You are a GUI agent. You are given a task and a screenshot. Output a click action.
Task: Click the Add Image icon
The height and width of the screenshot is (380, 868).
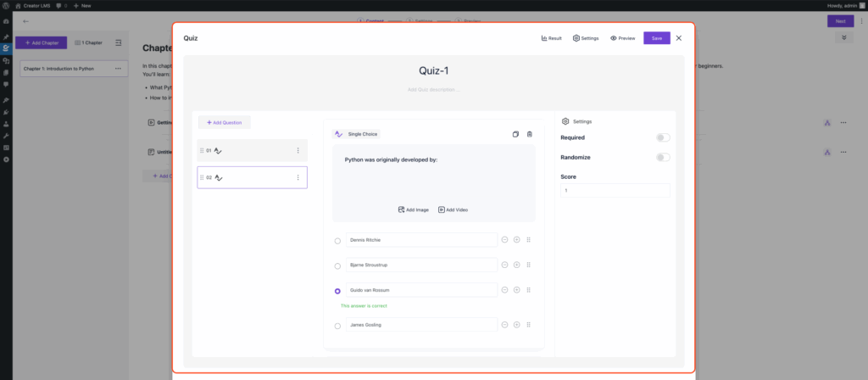[x=402, y=210]
